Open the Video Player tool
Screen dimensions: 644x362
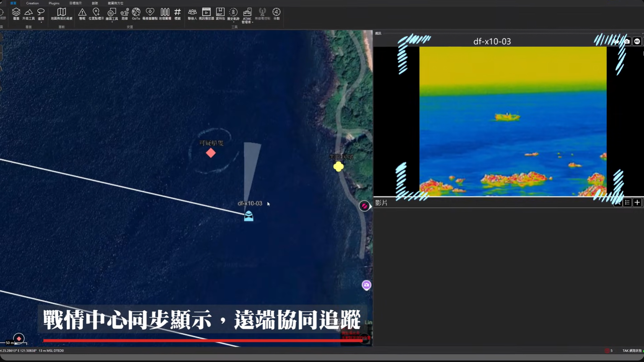206,14
